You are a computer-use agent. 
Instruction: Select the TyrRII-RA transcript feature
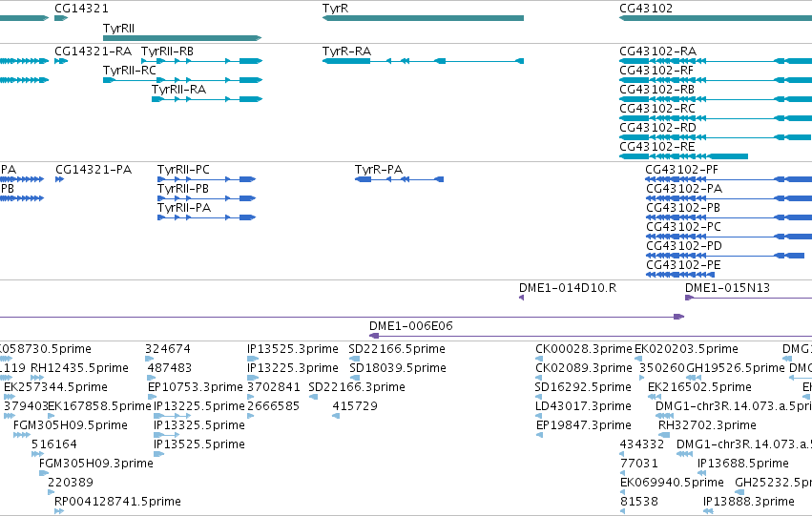pos(207,99)
